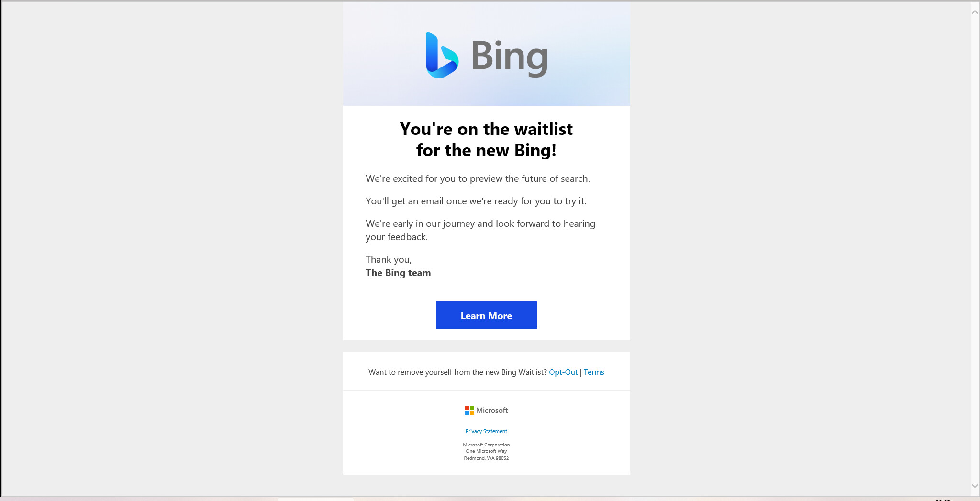980x501 pixels.
Task: Open the Opt-Out link
Action: pyautogui.click(x=563, y=372)
